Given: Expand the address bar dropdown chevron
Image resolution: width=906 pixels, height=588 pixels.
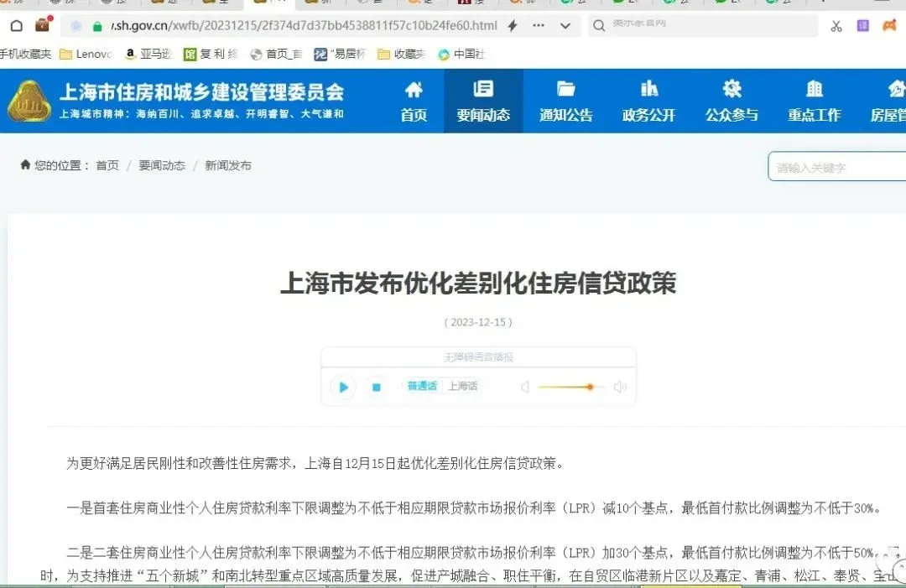Looking at the screenshot, I should coord(565,26).
